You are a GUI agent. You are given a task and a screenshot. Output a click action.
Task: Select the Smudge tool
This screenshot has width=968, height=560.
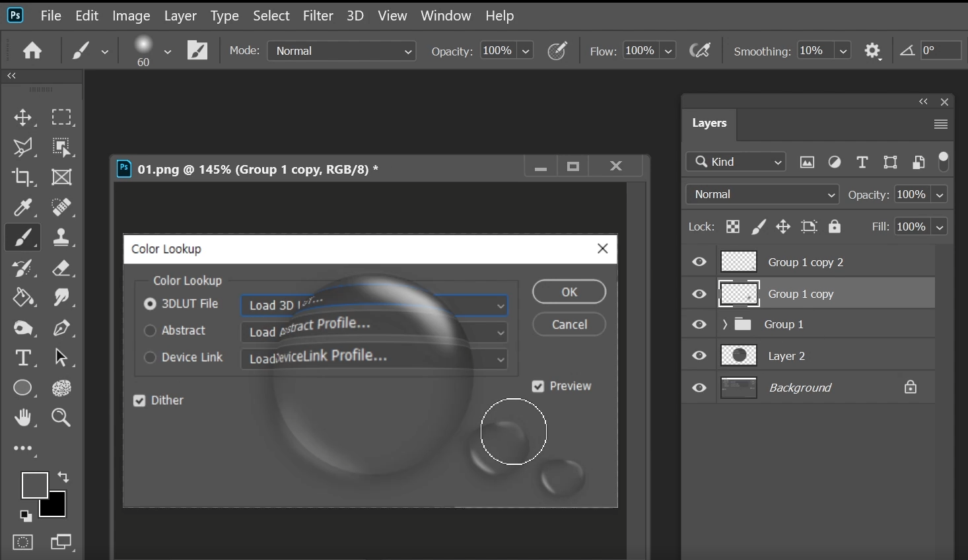[61, 298]
